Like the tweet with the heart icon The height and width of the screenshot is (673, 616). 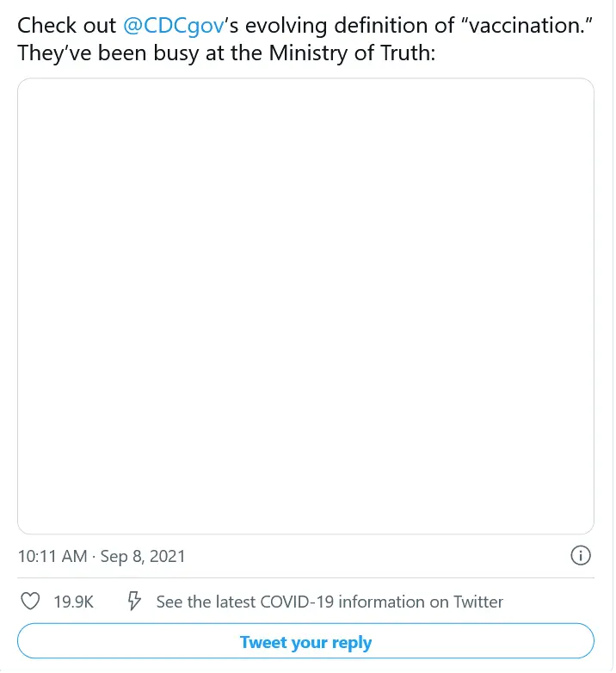tap(30, 602)
